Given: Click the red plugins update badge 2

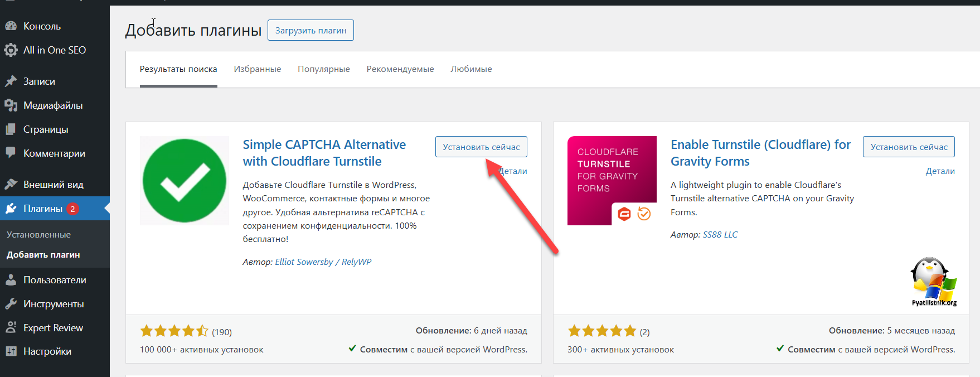Looking at the screenshot, I should click(x=72, y=209).
